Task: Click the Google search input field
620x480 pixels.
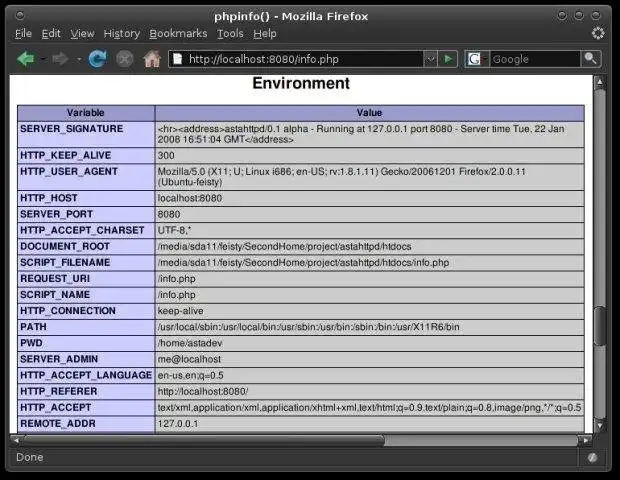Action: point(535,59)
